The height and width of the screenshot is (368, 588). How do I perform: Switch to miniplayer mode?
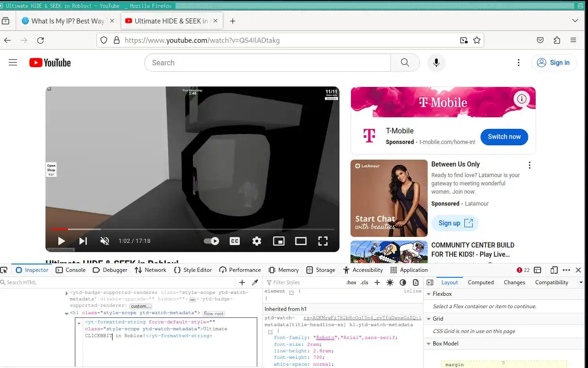coord(279,241)
